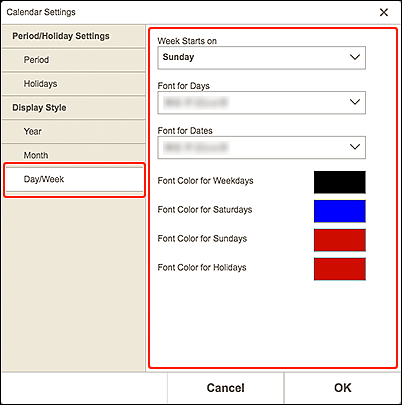Click the Period/Holiday Settings header
The image size is (402, 405).
[74, 36]
